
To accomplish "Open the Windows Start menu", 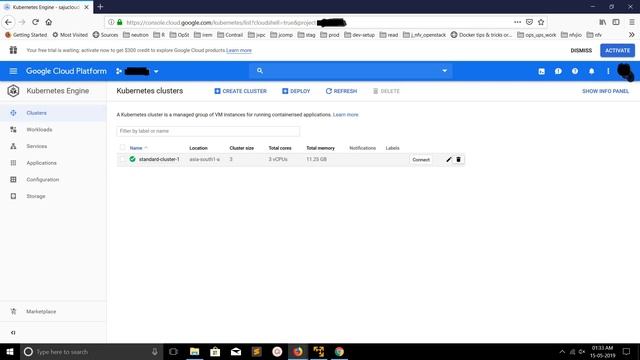I will (10, 351).
